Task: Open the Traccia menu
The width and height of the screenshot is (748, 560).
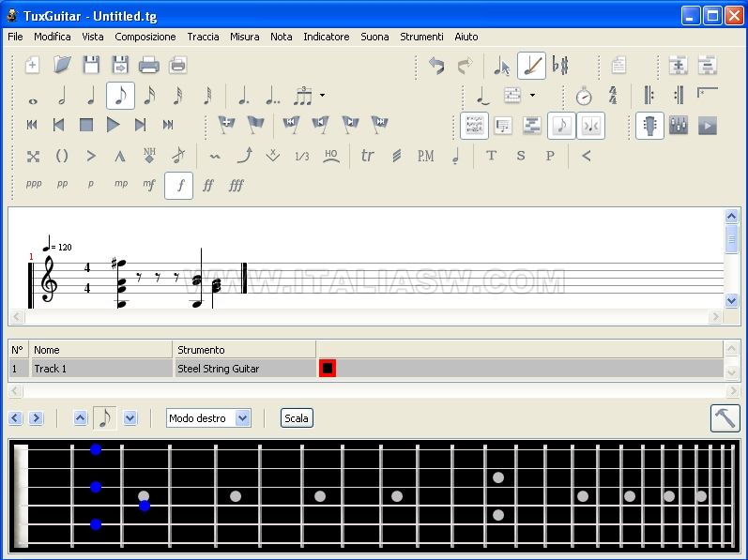Action: click(203, 37)
